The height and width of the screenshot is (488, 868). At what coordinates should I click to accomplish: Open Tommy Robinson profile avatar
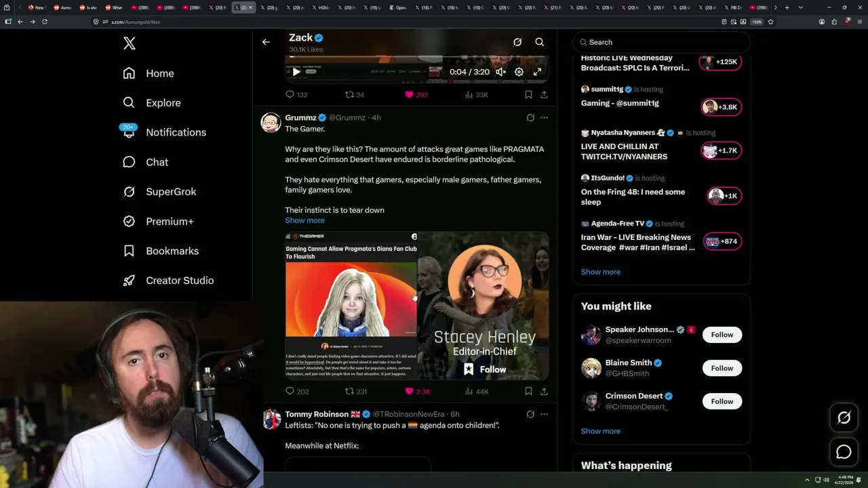click(x=271, y=419)
